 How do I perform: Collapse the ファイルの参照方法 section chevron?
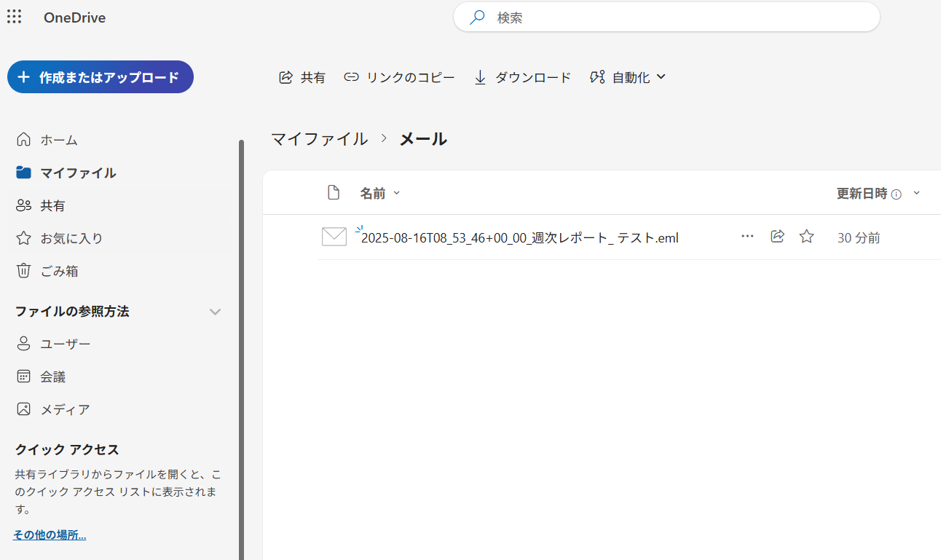point(215,312)
